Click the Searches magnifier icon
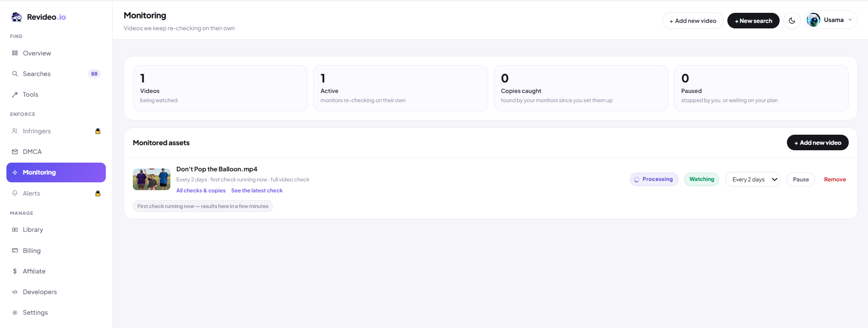 coord(15,74)
